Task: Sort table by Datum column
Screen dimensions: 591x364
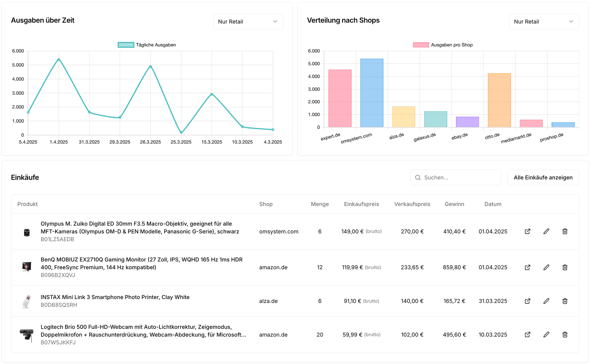Action: pos(493,204)
